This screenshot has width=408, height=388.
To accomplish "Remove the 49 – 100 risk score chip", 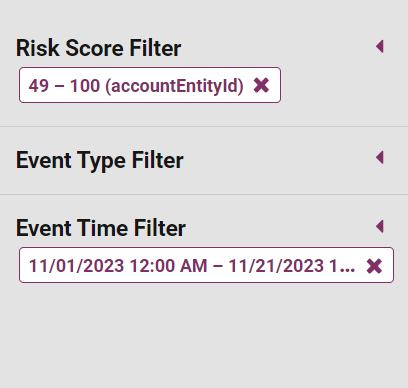I will 261,85.
